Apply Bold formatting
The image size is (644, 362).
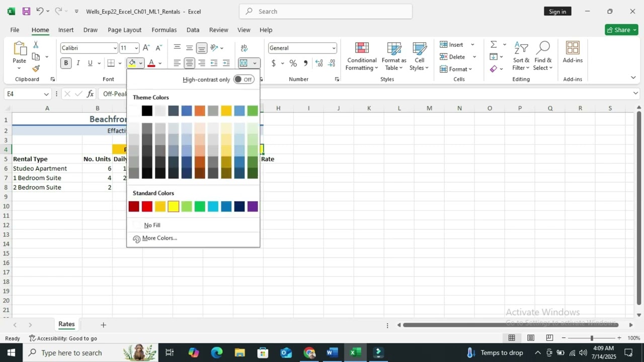66,63
